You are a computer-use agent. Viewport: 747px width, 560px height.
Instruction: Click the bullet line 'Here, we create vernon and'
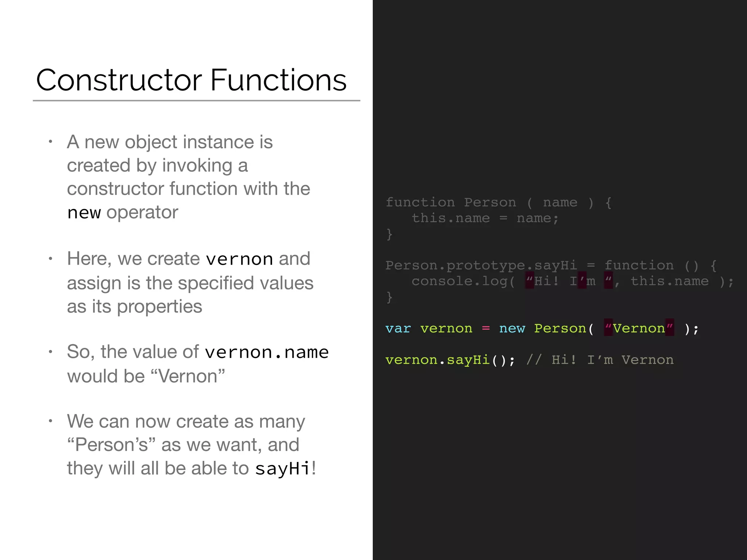[189, 259]
